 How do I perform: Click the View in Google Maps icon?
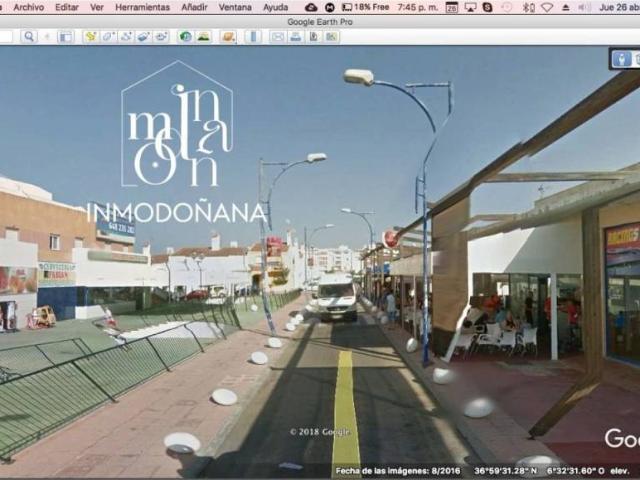(331, 37)
